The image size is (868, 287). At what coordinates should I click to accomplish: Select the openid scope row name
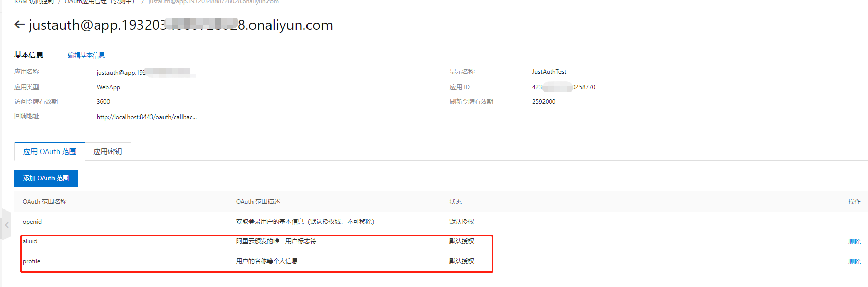point(32,222)
